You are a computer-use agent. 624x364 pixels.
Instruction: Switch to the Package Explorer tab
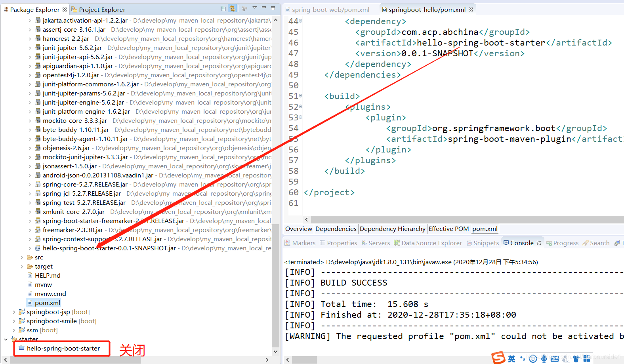tap(34, 10)
